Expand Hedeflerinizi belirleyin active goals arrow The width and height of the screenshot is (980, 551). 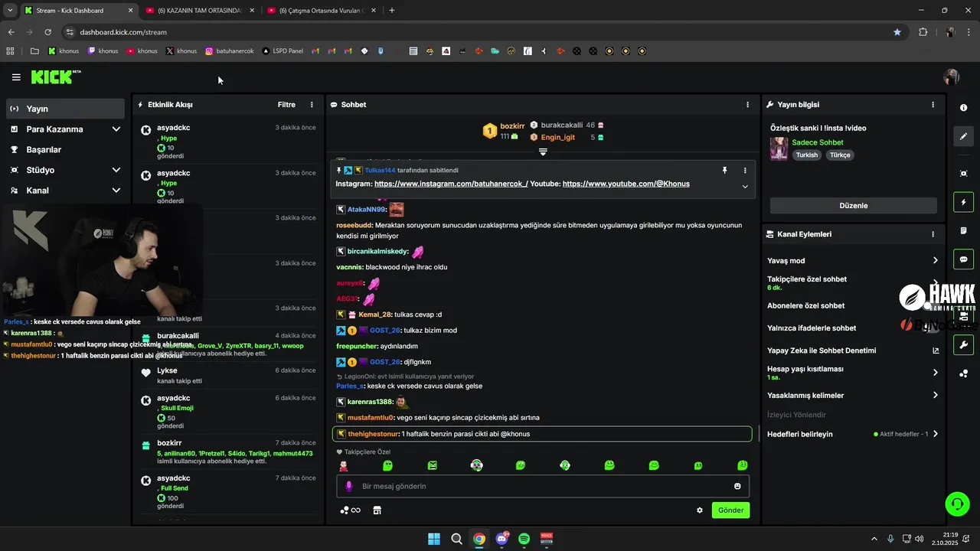tap(935, 434)
